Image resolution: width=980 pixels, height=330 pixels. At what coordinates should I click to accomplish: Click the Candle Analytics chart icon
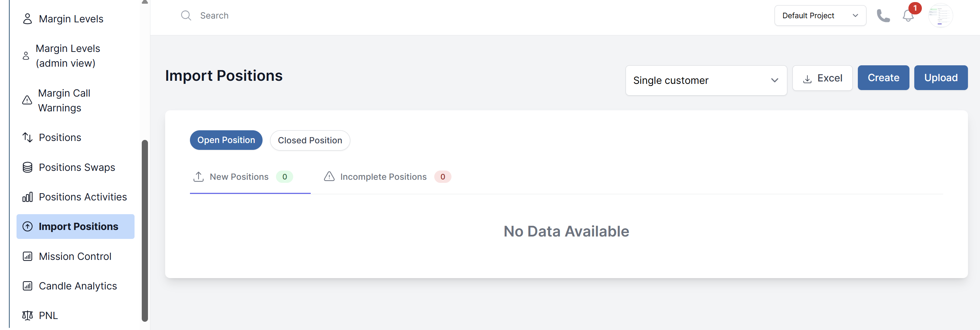click(28, 286)
